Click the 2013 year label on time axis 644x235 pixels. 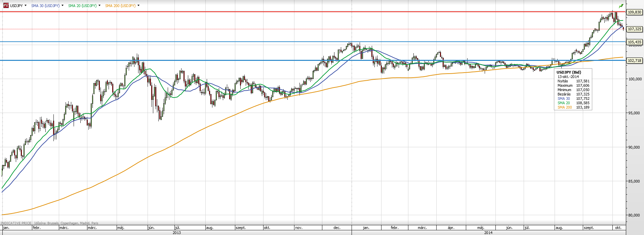click(x=176, y=233)
